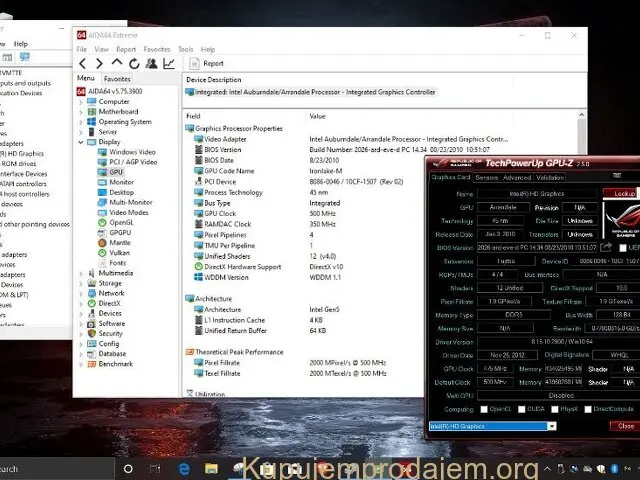
Task: Click the Lookup button in GPU-Z
Action: pyautogui.click(x=624, y=193)
